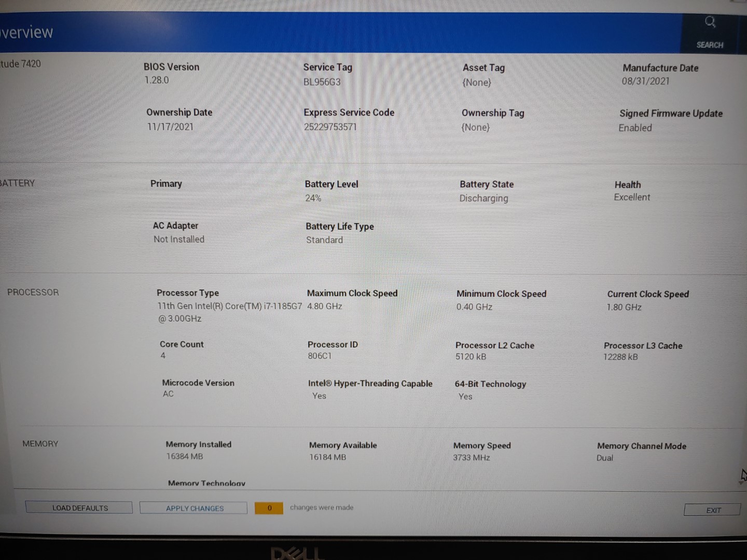Click Memory Installed 16384 MB

coord(185,457)
